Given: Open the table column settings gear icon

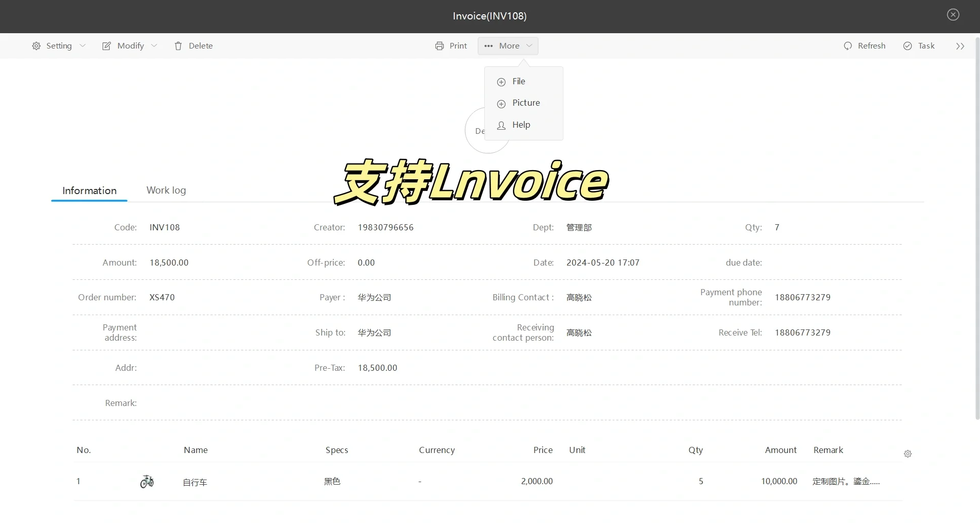Looking at the screenshot, I should pyautogui.click(x=908, y=454).
